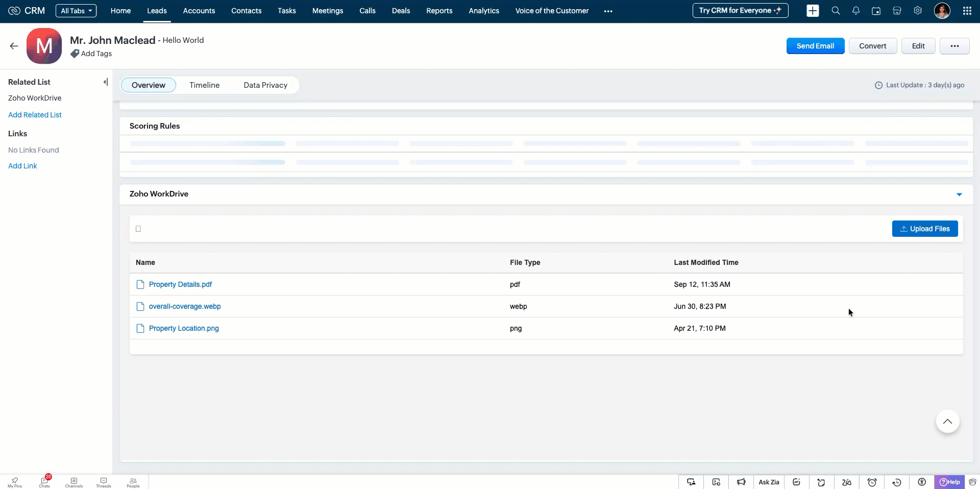The height and width of the screenshot is (489, 980).
Task: Click the scroll-to-top arrow button
Action: pos(947,422)
